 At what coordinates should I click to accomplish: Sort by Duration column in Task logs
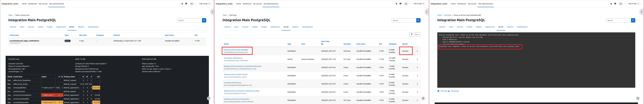coord(347,44)
